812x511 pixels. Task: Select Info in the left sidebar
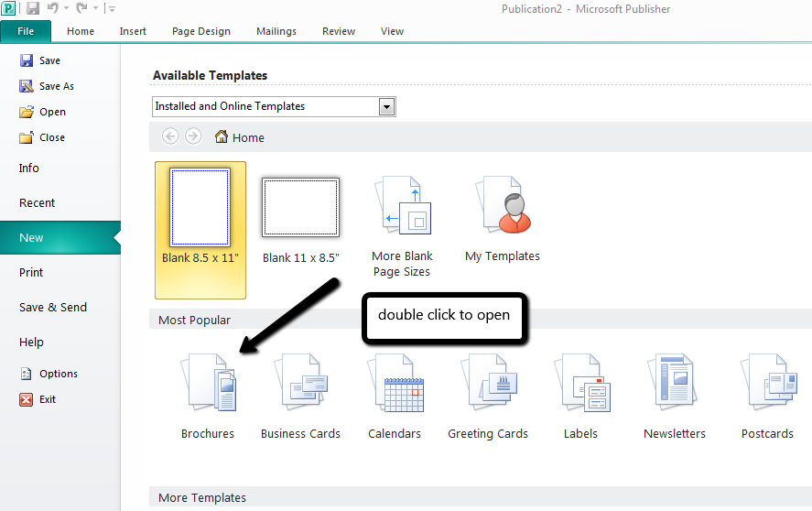28,168
